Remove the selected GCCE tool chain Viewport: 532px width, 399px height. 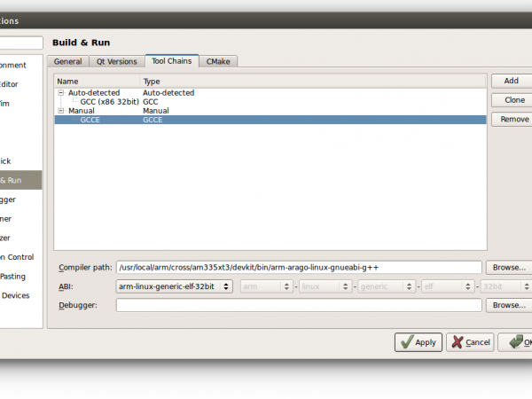tap(513, 119)
